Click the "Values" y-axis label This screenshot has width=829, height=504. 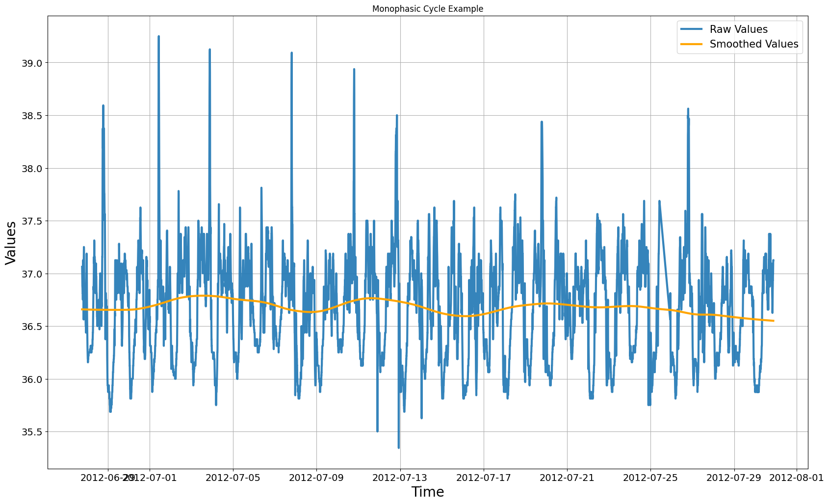(x=11, y=243)
